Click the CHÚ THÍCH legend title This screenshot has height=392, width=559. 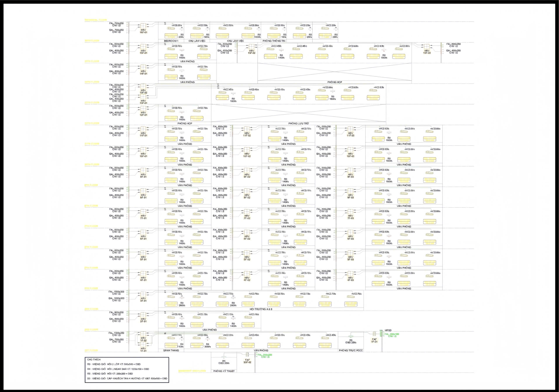click(94, 359)
